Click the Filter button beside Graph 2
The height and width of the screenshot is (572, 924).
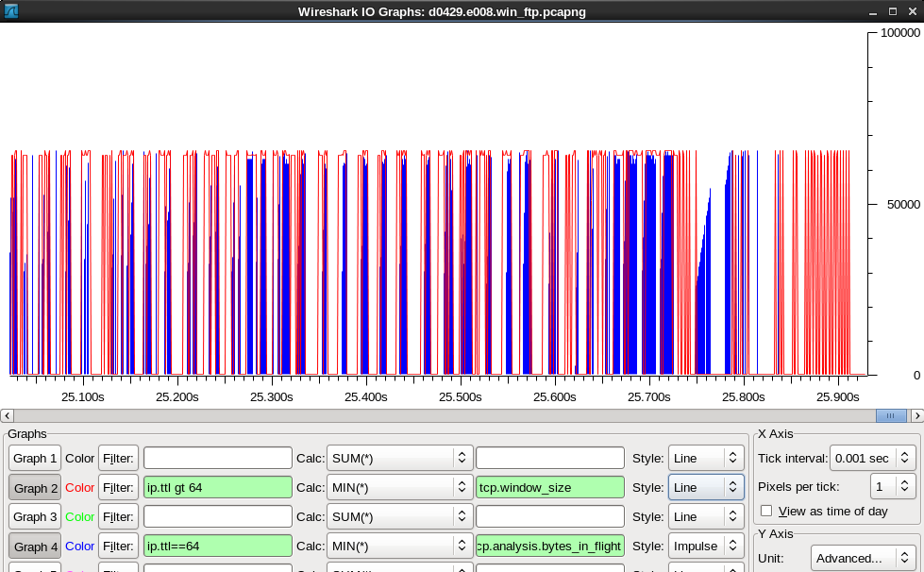pos(118,487)
